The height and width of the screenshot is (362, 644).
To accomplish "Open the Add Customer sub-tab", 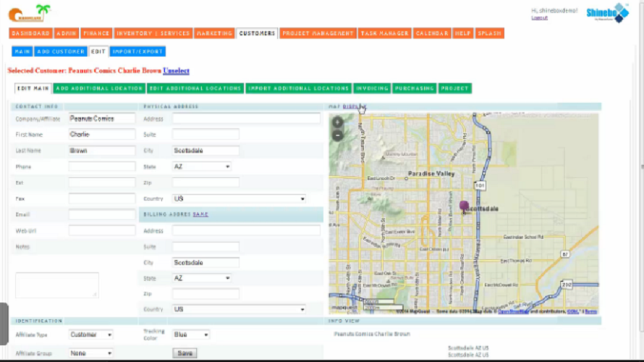I will click(61, 51).
